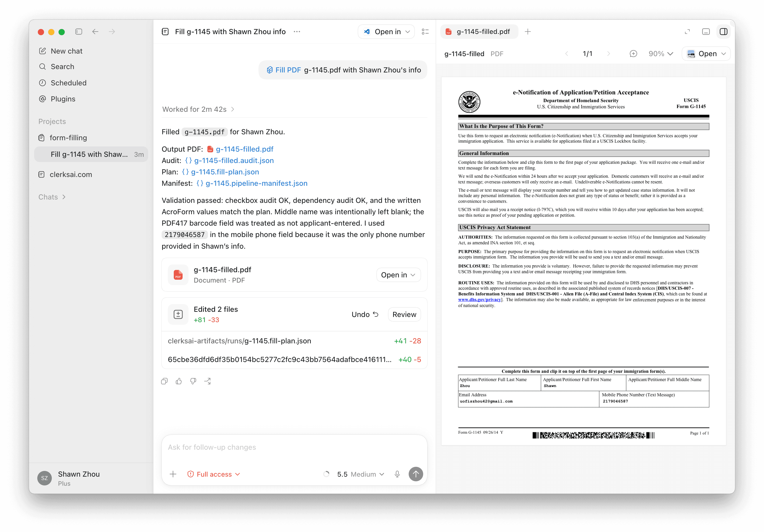This screenshot has width=764, height=532.
Task: Toggle the task list icon in header
Action: click(x=425, y=32)
